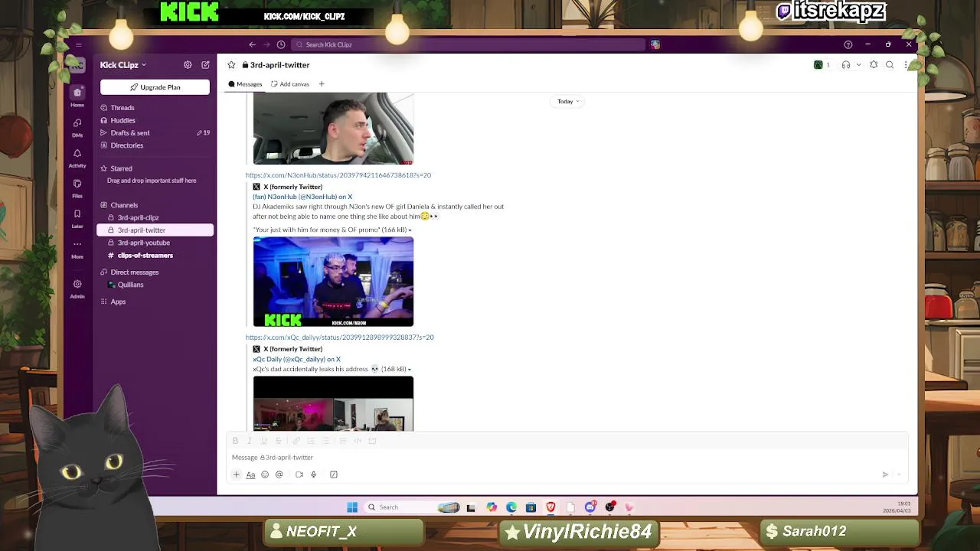Open xQc Daily (@xQc_dailyy) on X link
Image resolution: width=980 pixels, height=551 pixels.
pyautogui.click(x=297, y=359)
